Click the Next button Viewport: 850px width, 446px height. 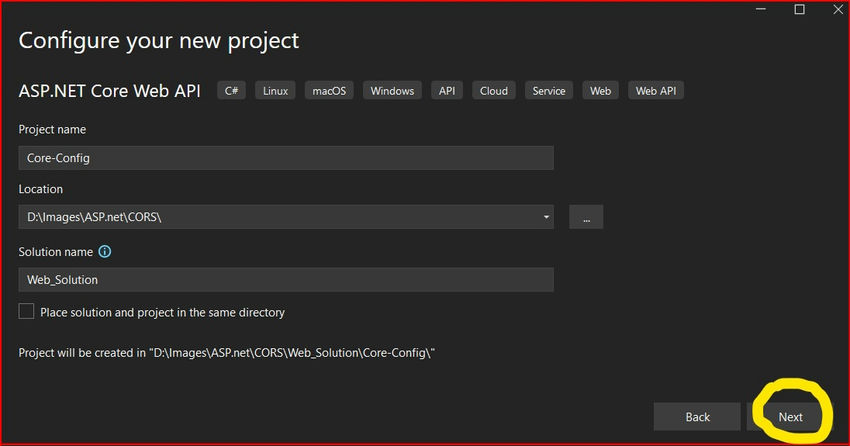coord(790,417)
